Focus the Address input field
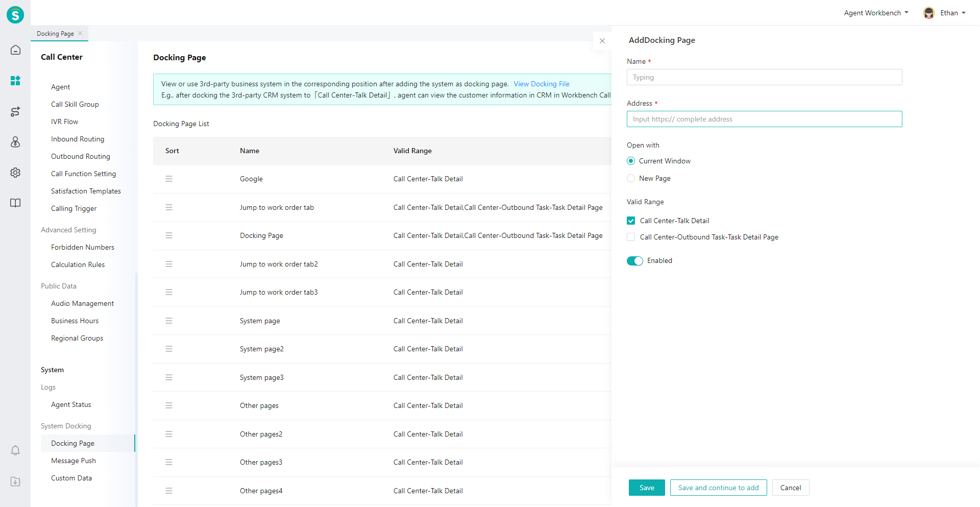Viewport: 980px width, 507px height. tap(764, 119)
